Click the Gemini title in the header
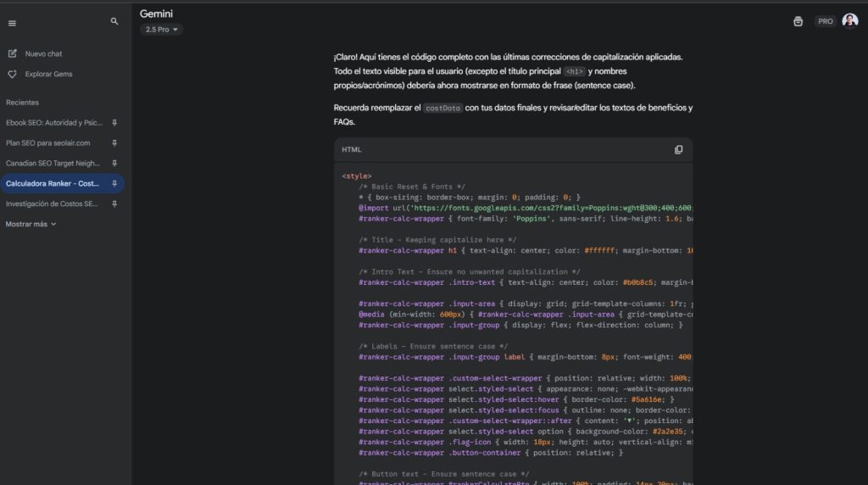 [156, 14]
